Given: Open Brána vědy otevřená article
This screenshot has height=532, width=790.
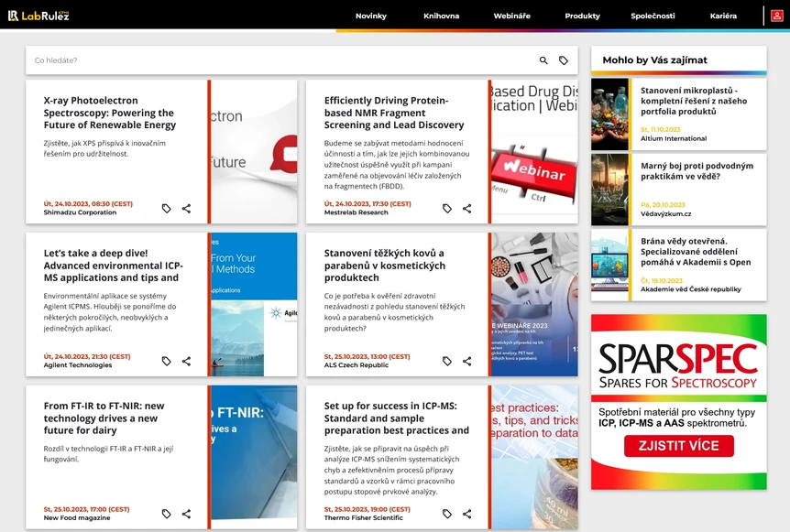Looking at the screenshot, I should 696,252.
